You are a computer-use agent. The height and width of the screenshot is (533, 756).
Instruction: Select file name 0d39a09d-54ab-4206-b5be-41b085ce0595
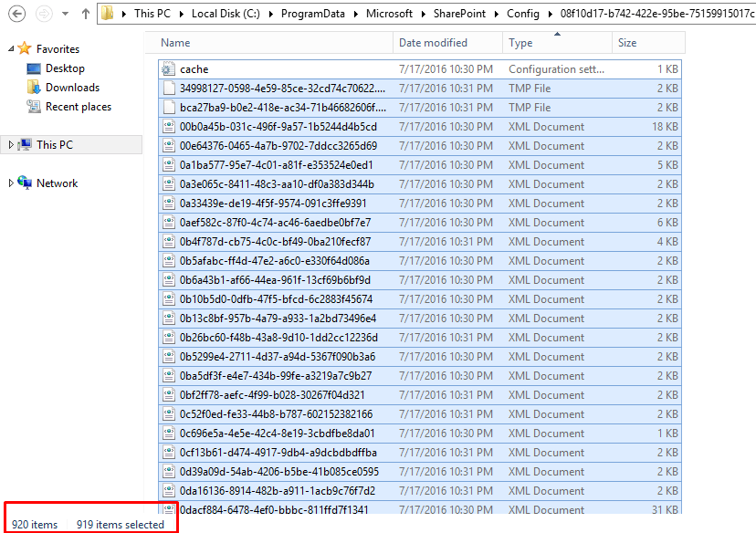coord(279,472)
